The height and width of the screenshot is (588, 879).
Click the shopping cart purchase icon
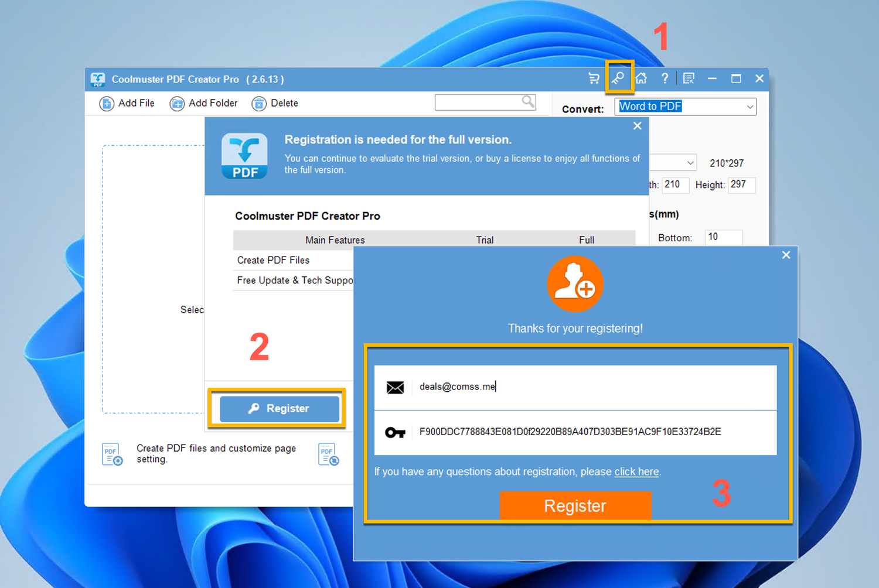click(594, 78)
